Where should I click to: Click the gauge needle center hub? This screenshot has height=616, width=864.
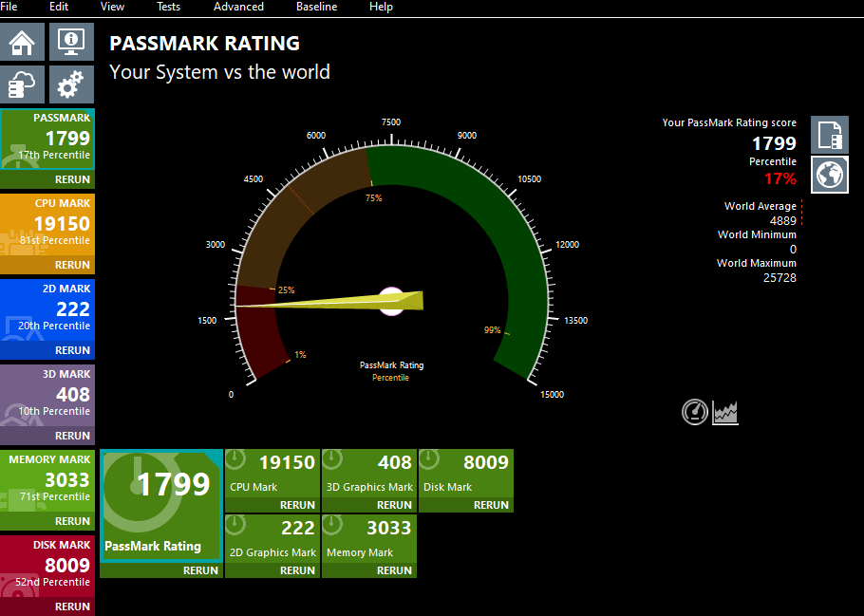pos(392,301)
